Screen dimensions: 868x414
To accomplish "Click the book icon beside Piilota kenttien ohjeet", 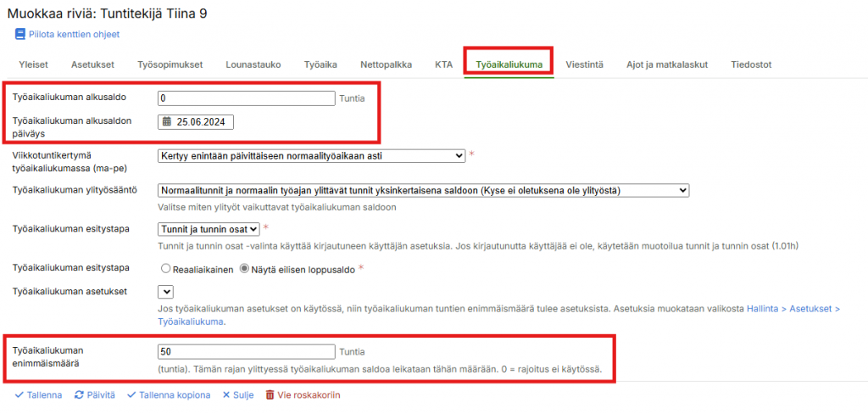I will tap(20, 35).
